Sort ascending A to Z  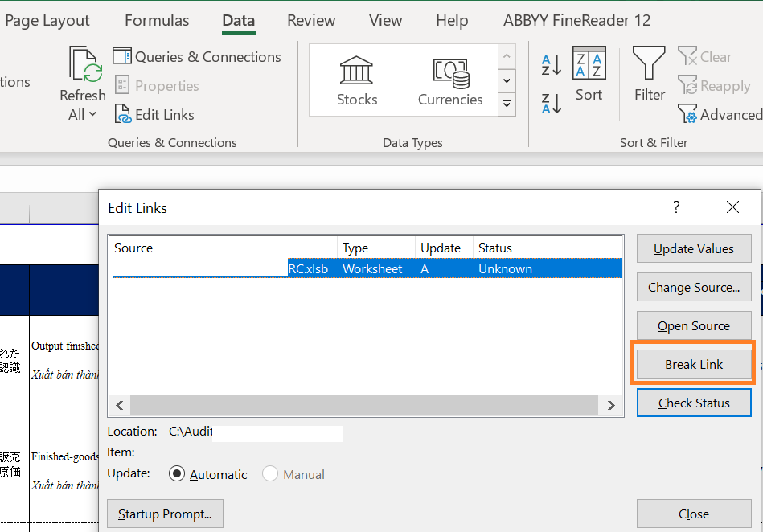[552, 65]
